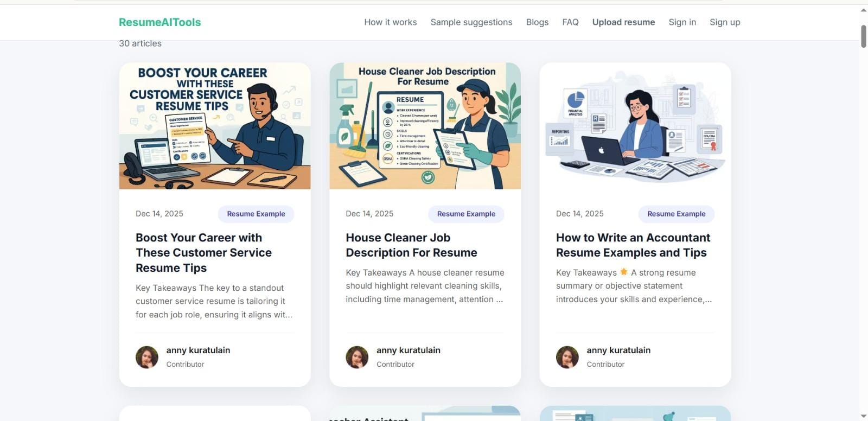
Task: Click the author avatar on the customer service card
Action: pyautogui.click(x=147, y=357)
